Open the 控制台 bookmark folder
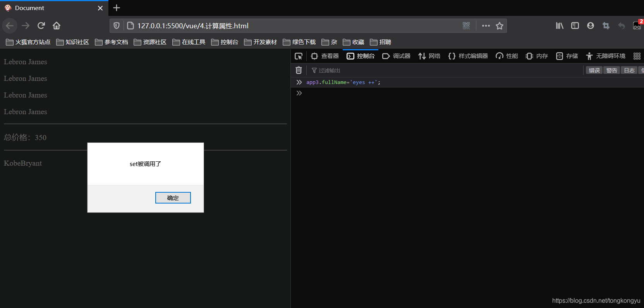This screenshot has height=308, width=644. 225,42
